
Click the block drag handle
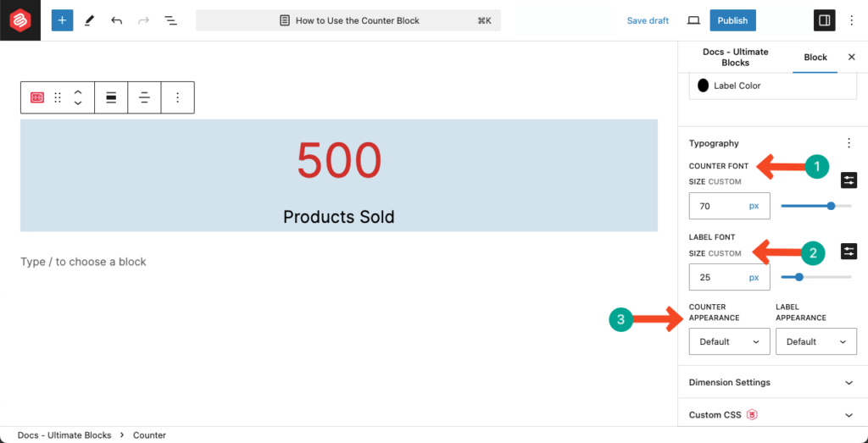pos(58,97)
